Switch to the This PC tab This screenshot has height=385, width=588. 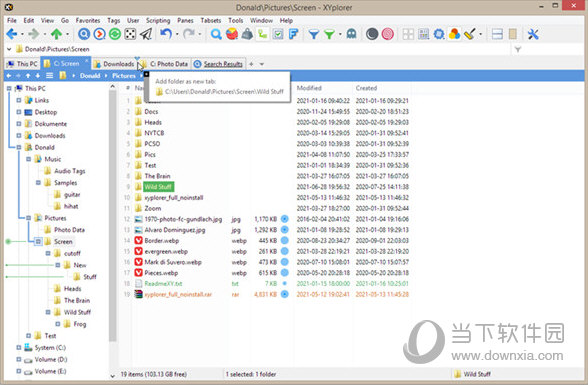(x=22, y=64)
